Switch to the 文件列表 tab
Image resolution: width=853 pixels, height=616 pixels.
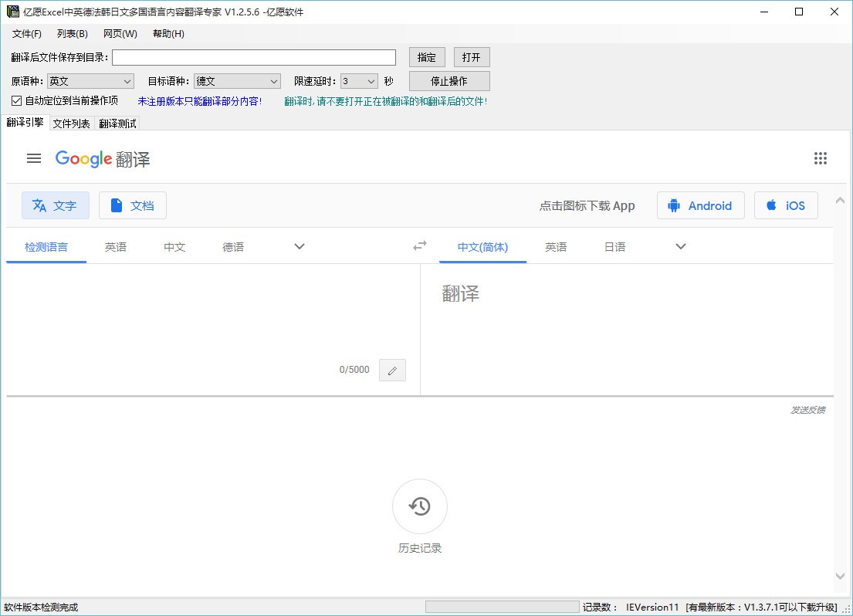click(x=71, y=124)
